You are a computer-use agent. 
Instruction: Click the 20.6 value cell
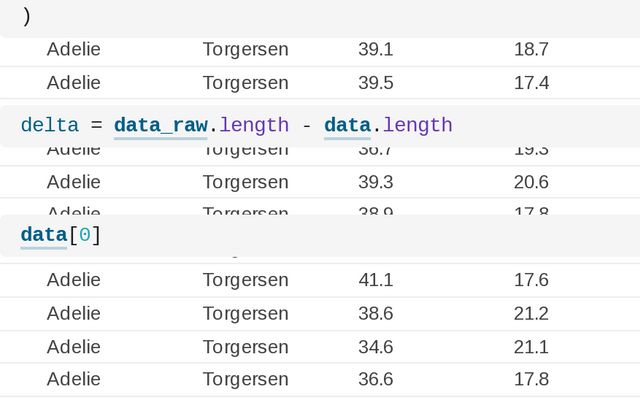(531, 182)
